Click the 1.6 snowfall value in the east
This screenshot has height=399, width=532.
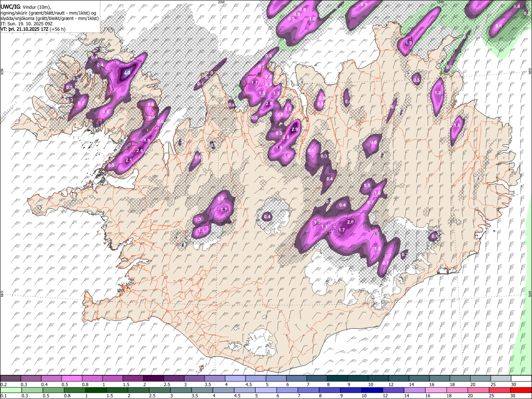pyautogui.click(x=457, y=125)
